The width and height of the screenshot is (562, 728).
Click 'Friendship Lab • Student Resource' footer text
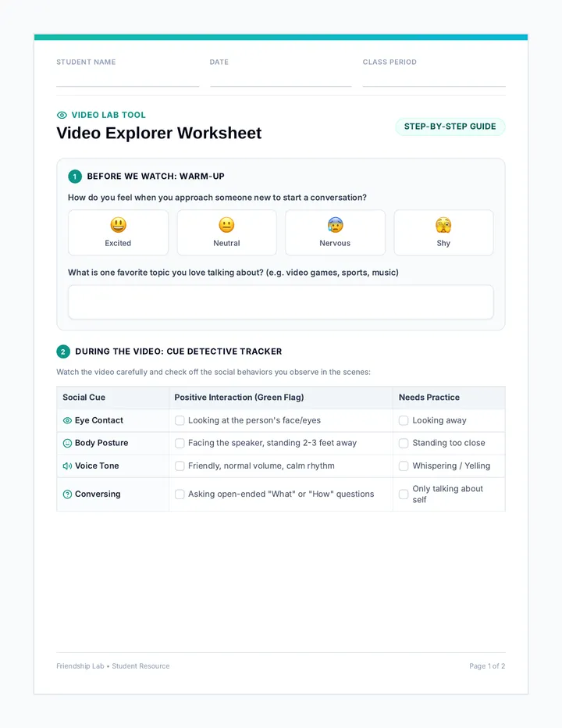(113, 666)
